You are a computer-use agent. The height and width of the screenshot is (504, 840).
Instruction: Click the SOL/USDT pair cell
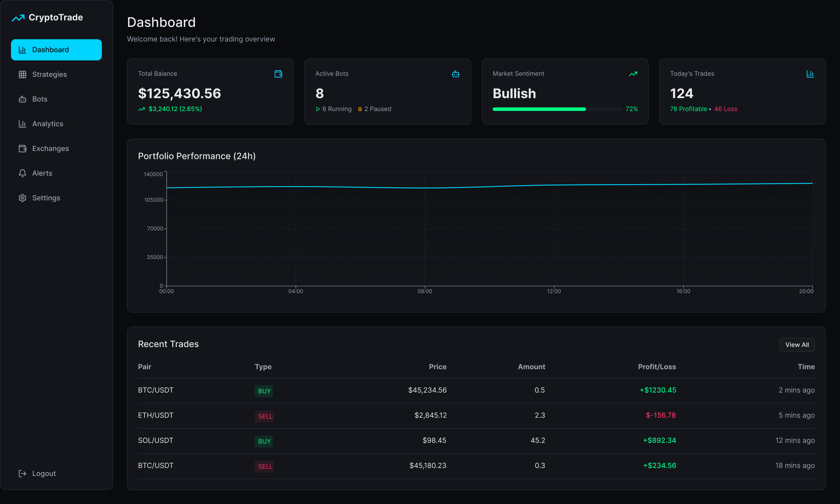click(x=156, y=440)
